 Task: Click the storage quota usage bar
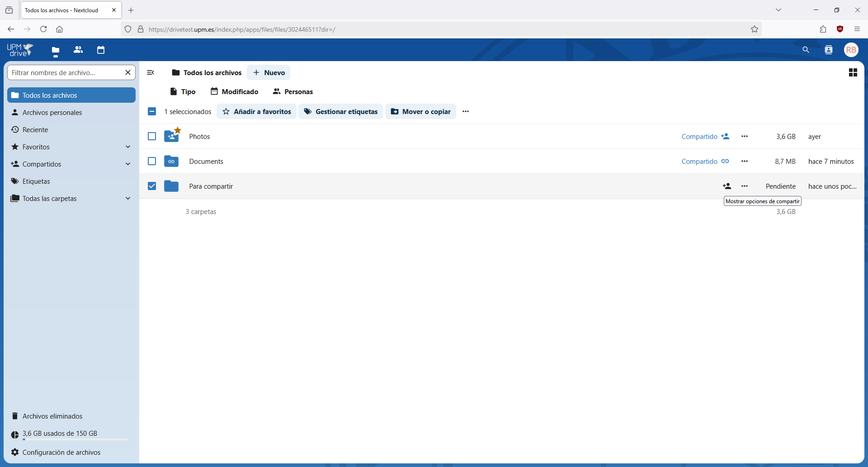pos(75,439)
